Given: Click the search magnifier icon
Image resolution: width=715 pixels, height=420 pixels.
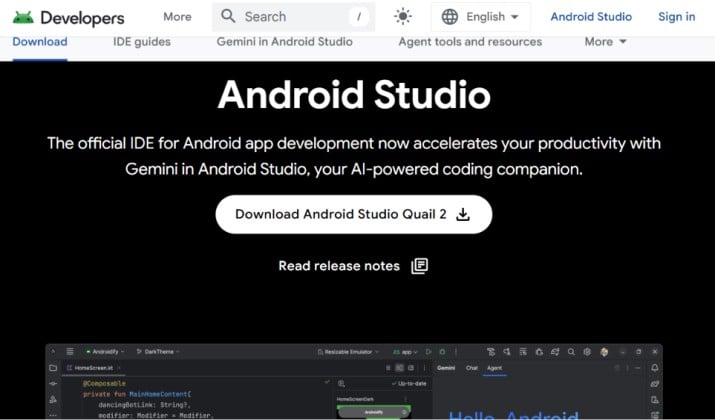Looking at the screenshot, I should pyautogui.click(x=228, y=16).
